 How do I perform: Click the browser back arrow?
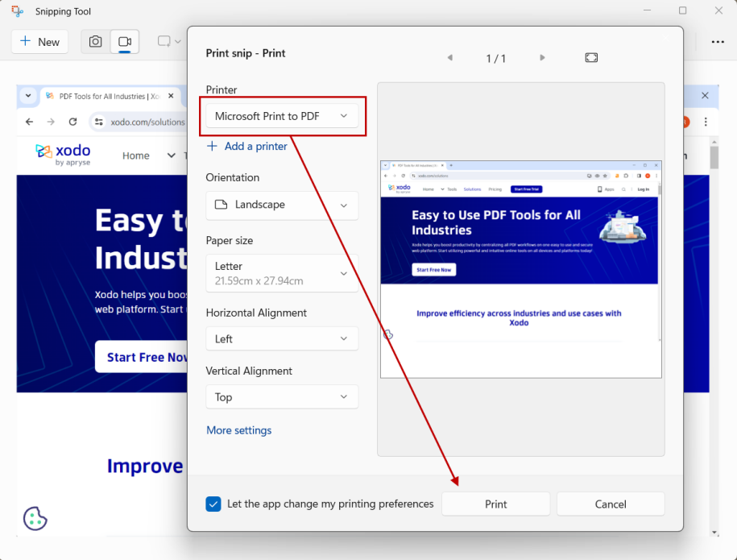point(29,122)
